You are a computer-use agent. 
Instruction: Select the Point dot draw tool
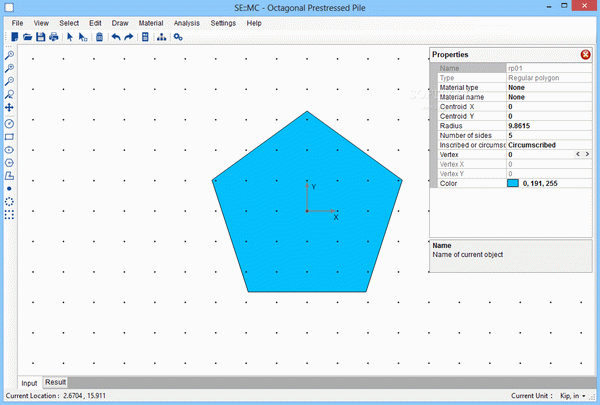pos(10,187)
